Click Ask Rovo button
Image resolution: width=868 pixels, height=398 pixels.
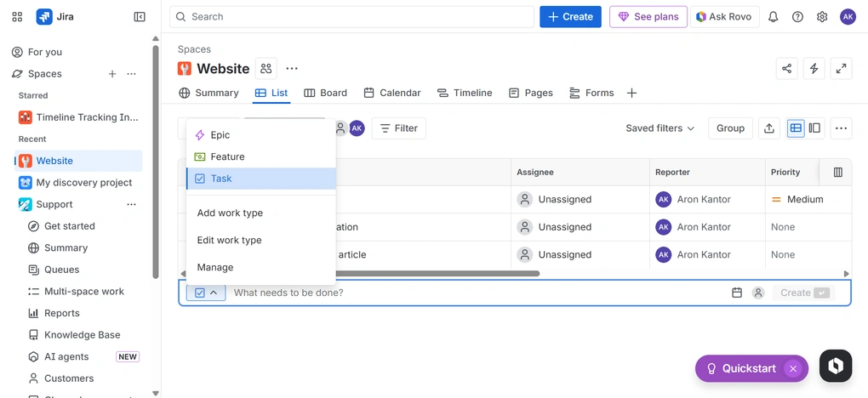point(725,17)
